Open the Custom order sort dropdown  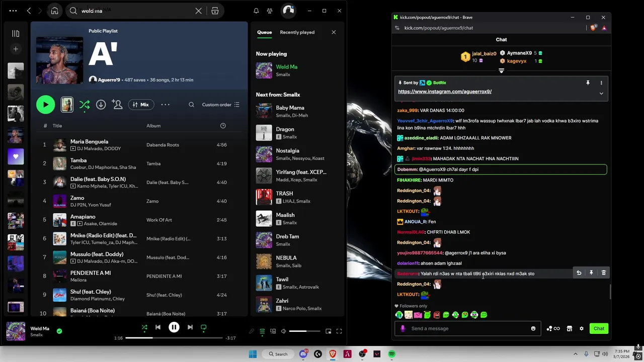(220, 105)
